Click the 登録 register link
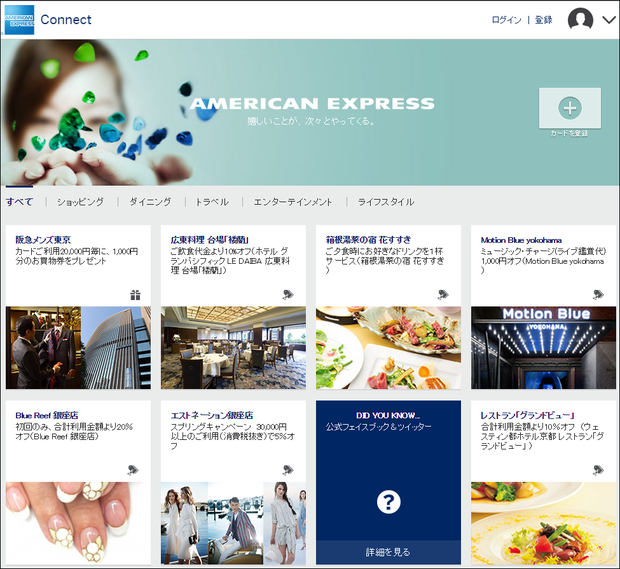This screenshot has height=569, width=620. [544, 20]
